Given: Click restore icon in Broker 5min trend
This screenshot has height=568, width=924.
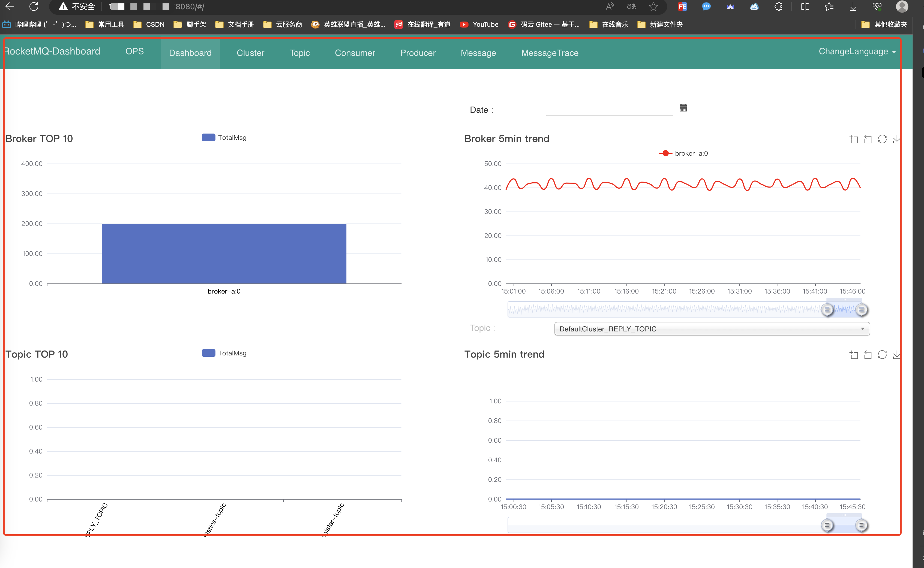Looking at the screenshot, I should coord(882,139).
